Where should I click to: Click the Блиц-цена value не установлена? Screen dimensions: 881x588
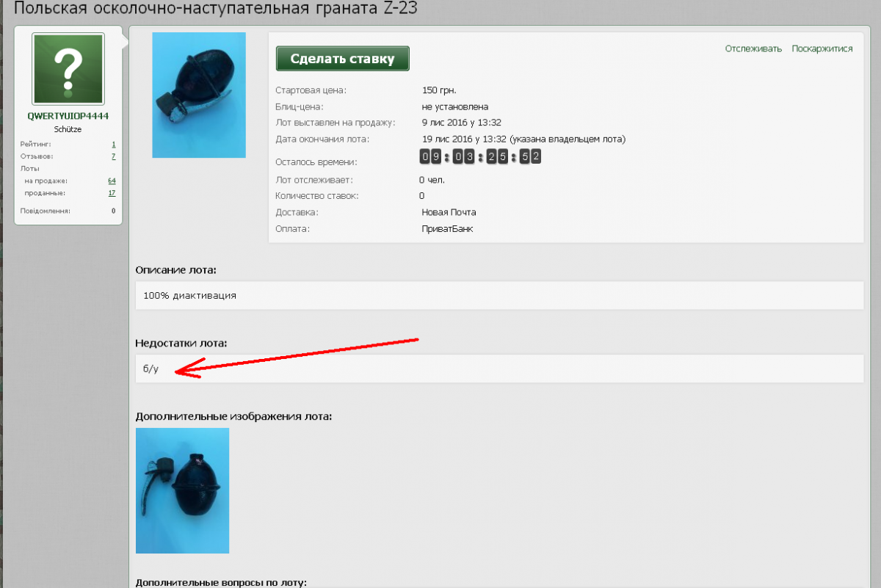[x=455, y=106]
